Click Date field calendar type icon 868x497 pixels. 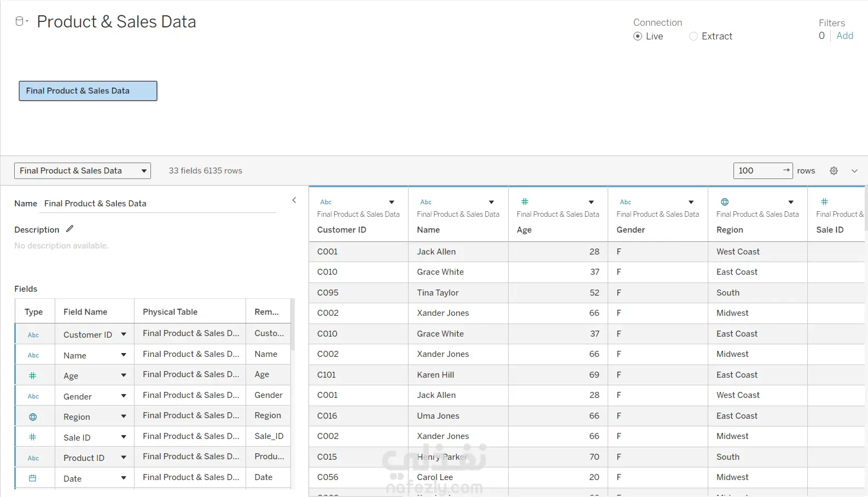tap(33, 478)
